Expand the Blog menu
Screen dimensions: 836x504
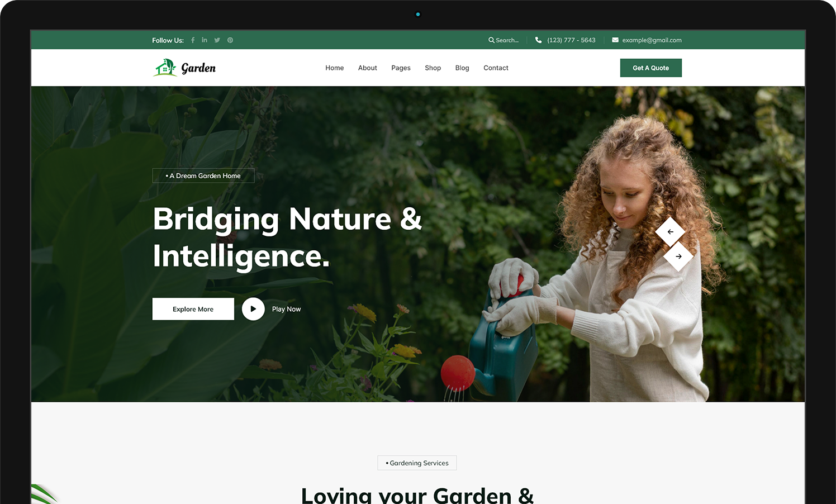tap(462, 68)
